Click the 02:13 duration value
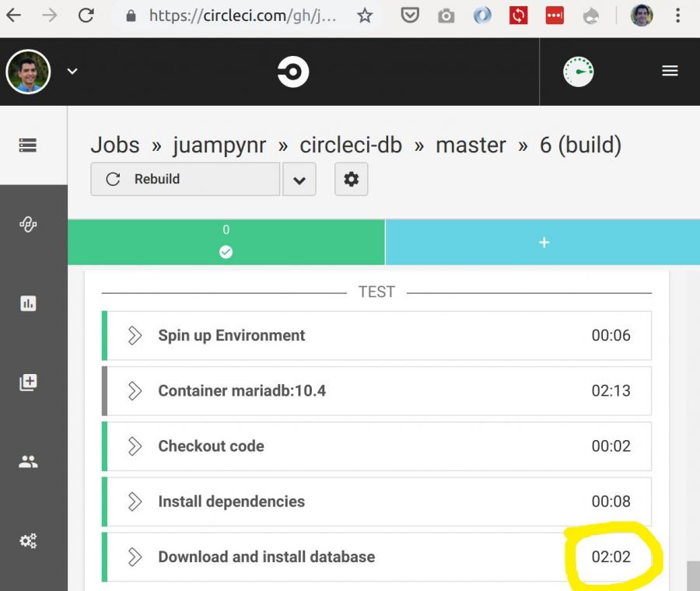Viewport: 700px width, 591px height. (x=611, y=391)
